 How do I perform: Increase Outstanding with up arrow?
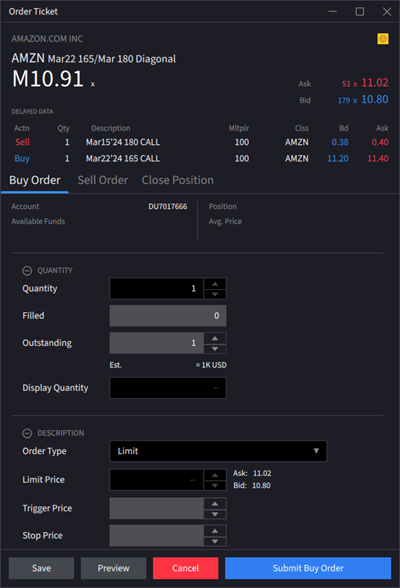[215, 338]
